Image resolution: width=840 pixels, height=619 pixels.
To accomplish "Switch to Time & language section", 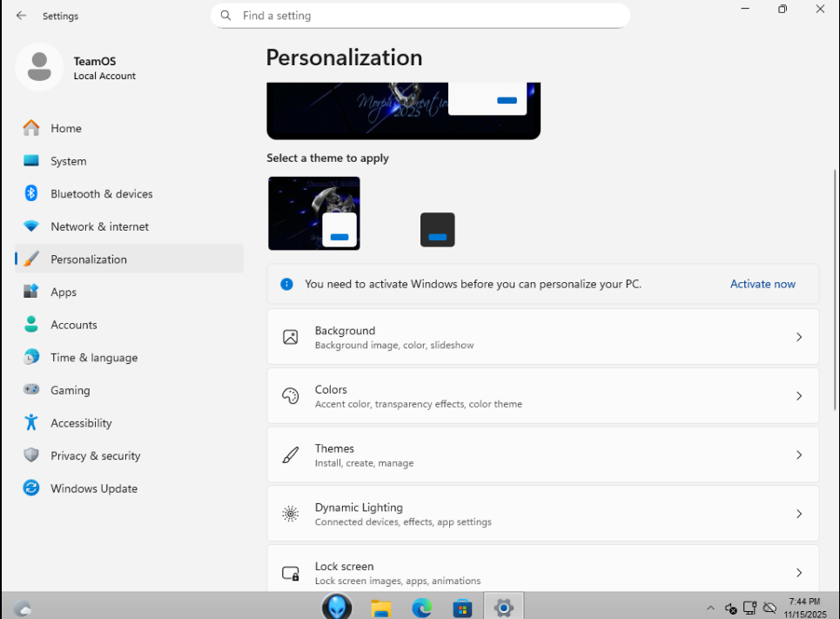I will pyautogui.click(x=93, y=358).
